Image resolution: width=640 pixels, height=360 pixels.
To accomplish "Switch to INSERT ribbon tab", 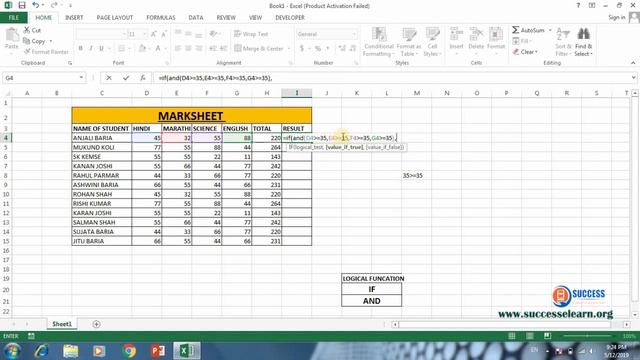I will click(74, 18).
